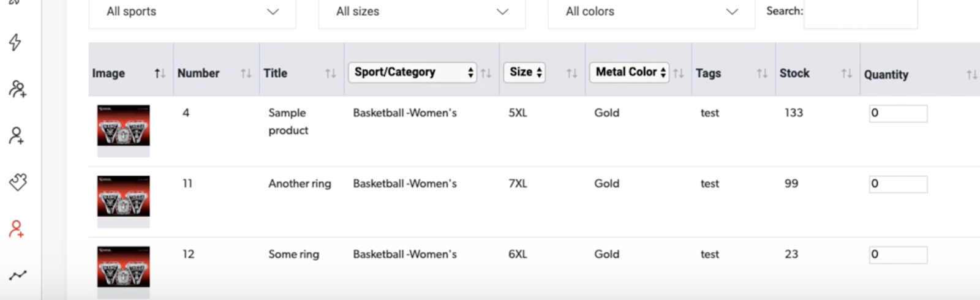Open the Size header select box
The image size is (980, 300).
pyautogui.click(x=524, y=72)
